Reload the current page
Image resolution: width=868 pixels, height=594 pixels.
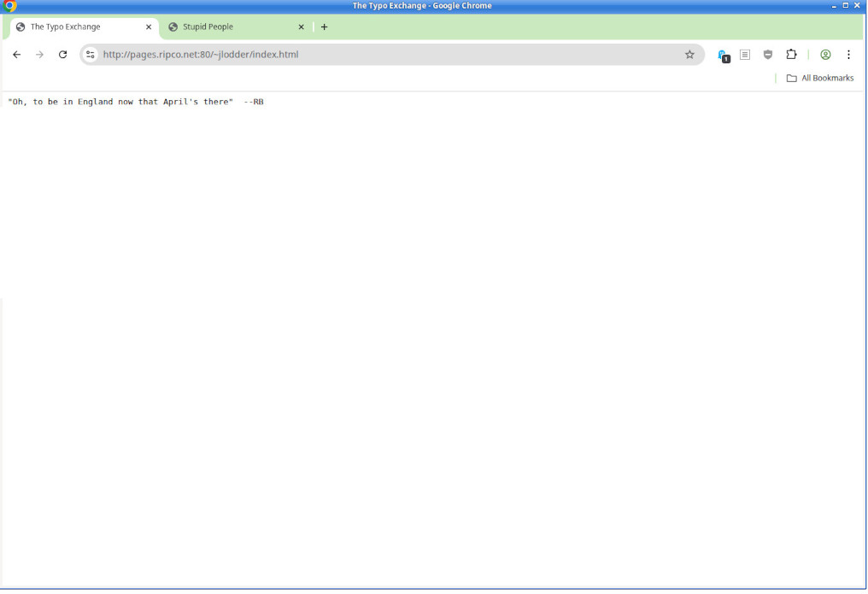pyautogui.click(x=62, y=55)
